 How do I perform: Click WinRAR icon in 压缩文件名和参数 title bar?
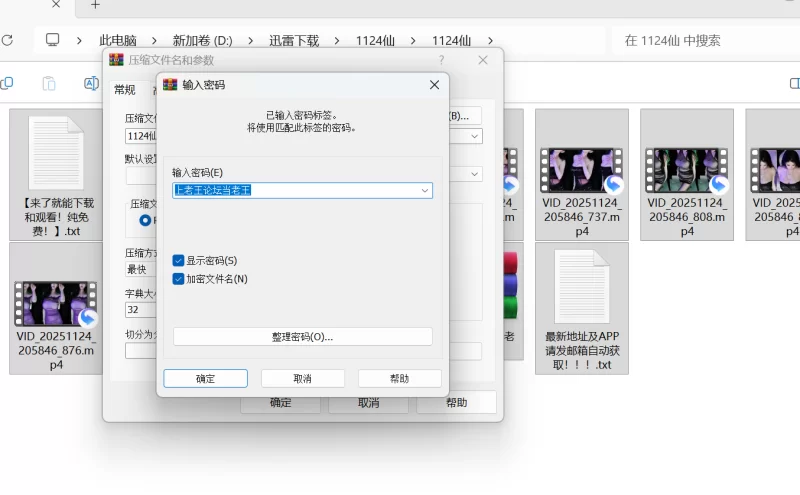click(116, 60)
